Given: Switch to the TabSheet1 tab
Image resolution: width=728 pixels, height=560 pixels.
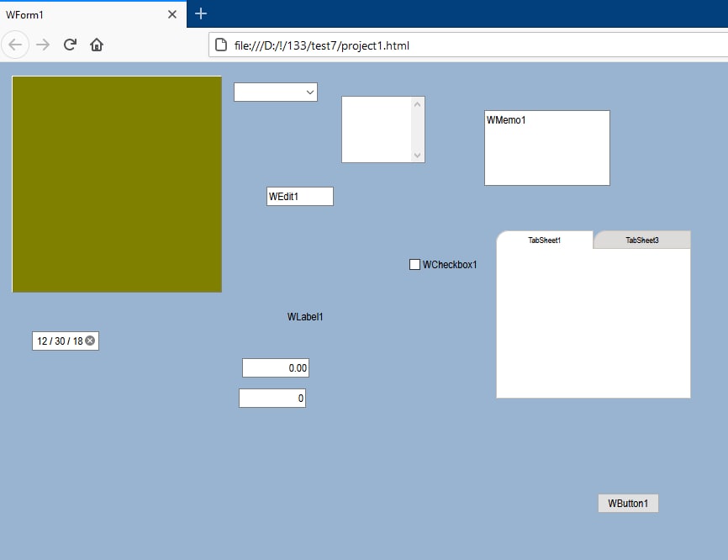Looking at the screenshot, I should [x=545, y=240].
